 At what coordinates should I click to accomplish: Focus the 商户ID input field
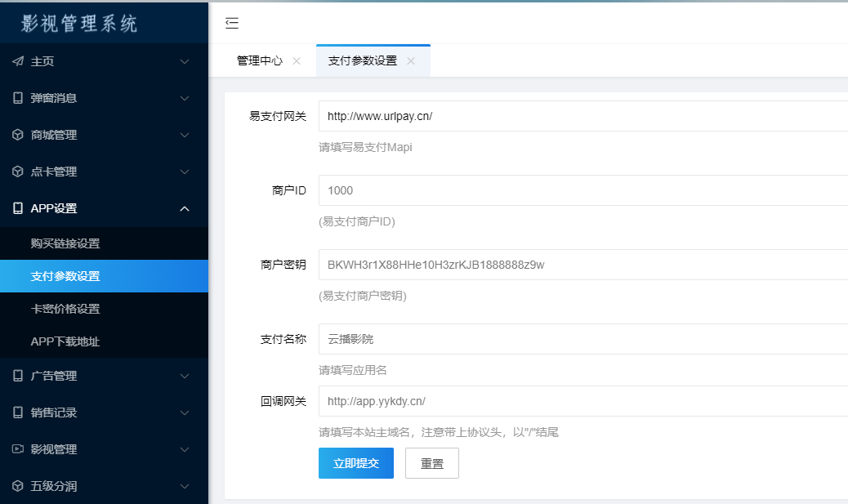tap(583, 190)
